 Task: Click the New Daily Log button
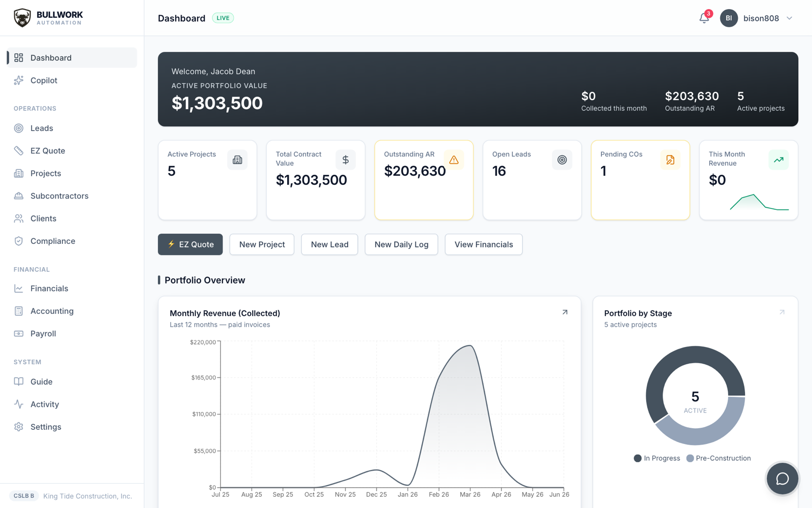coord(401,244)
